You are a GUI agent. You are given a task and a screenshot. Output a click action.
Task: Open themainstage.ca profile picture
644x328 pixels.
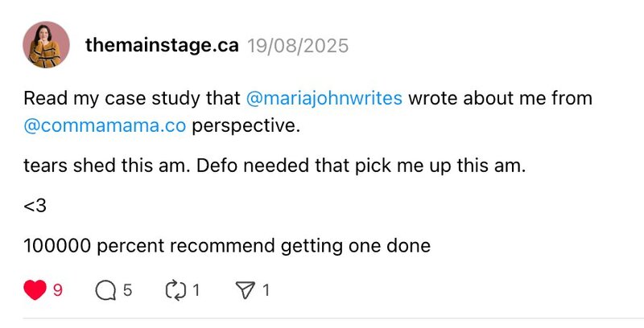(46, 45)
